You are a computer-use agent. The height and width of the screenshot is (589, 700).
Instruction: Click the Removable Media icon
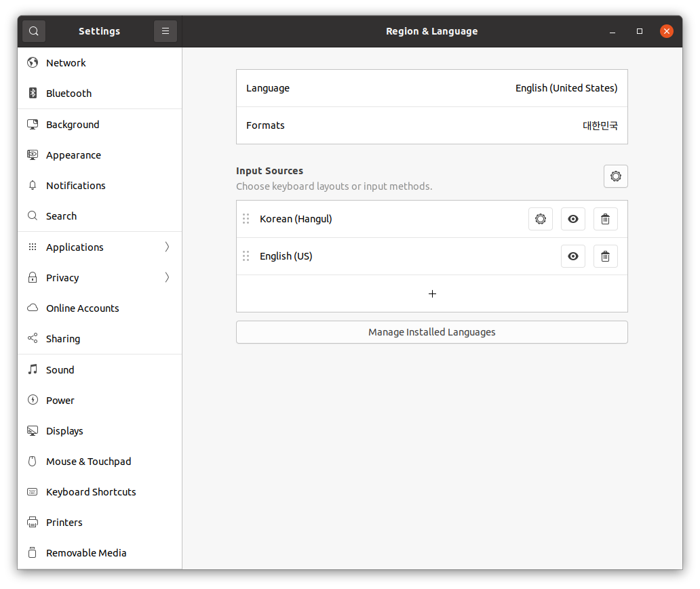tap(33, 552)
